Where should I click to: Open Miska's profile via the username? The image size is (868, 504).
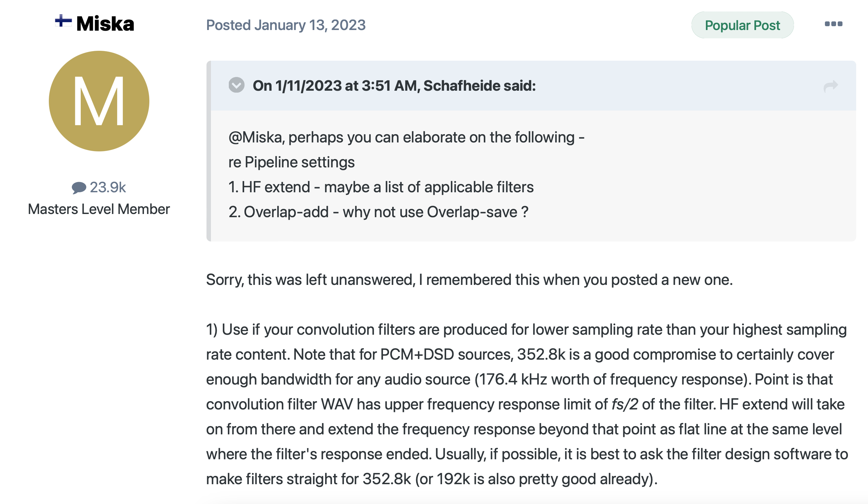pos(105,24)
